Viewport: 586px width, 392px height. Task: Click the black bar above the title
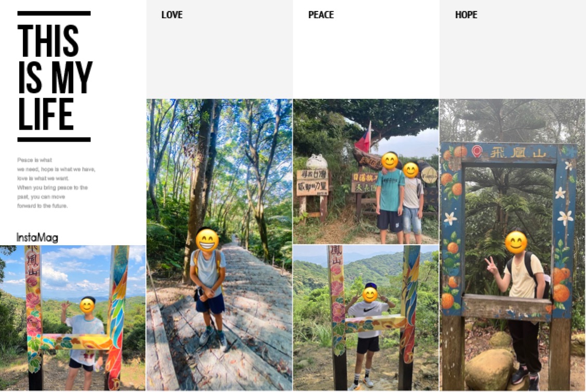pos(54,14)
